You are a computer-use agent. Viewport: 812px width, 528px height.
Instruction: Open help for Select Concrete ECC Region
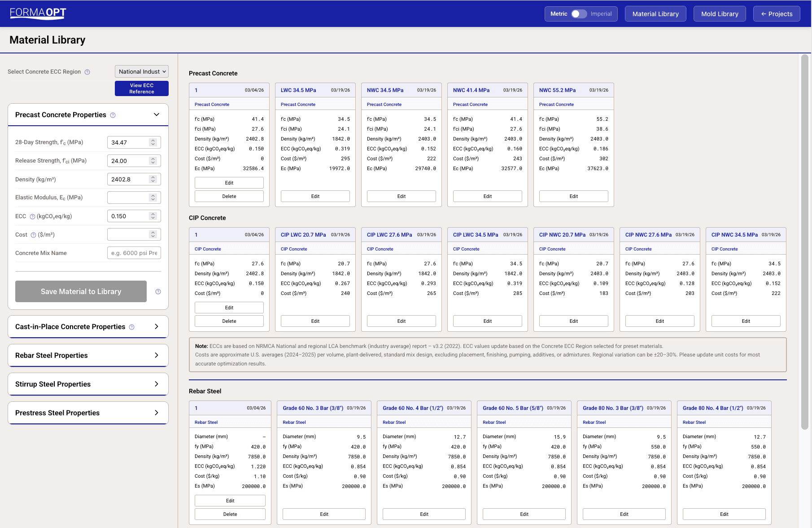click(x=87, y=72)
